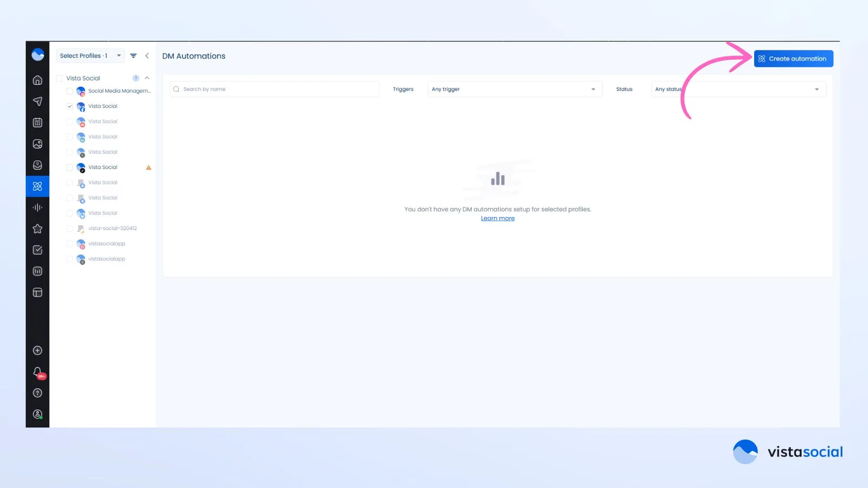Viewport: 868px width, 488px height.
Task: Tick the Vista Social group checkbox
Action: [x=60, y=78]
